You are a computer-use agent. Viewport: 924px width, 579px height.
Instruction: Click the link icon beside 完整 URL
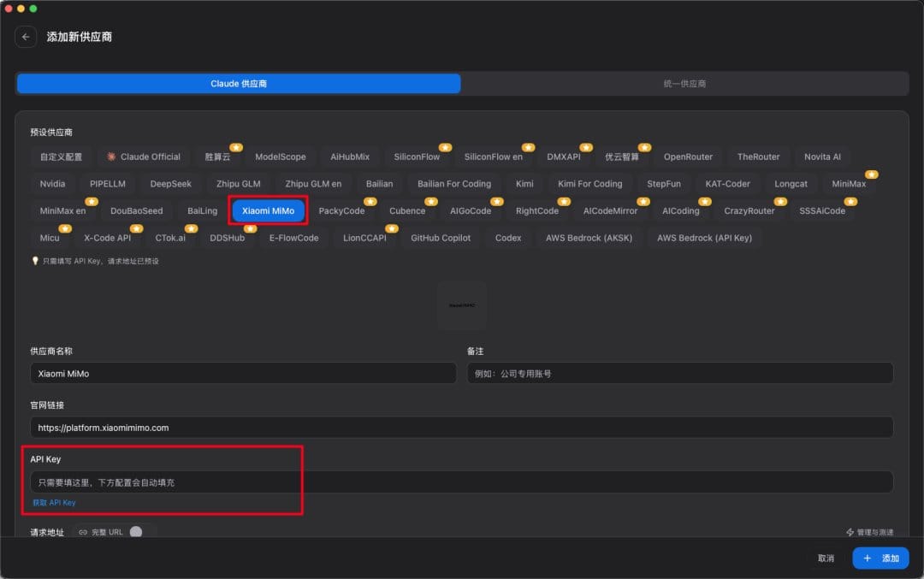(83, 532)
